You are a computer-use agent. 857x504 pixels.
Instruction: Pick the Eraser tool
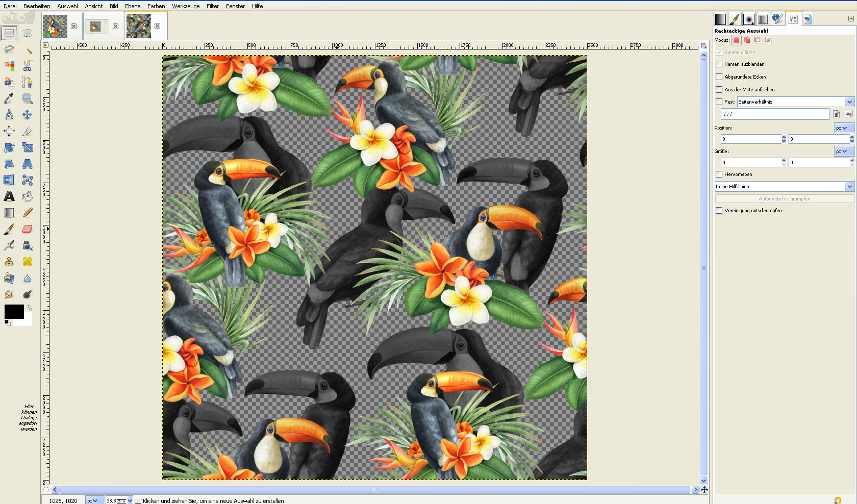pyautogui.click(x=28, y=229)
